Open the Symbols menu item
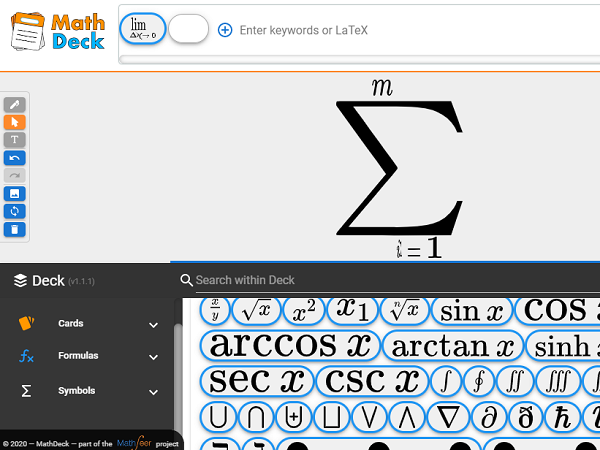 (77, 391)
